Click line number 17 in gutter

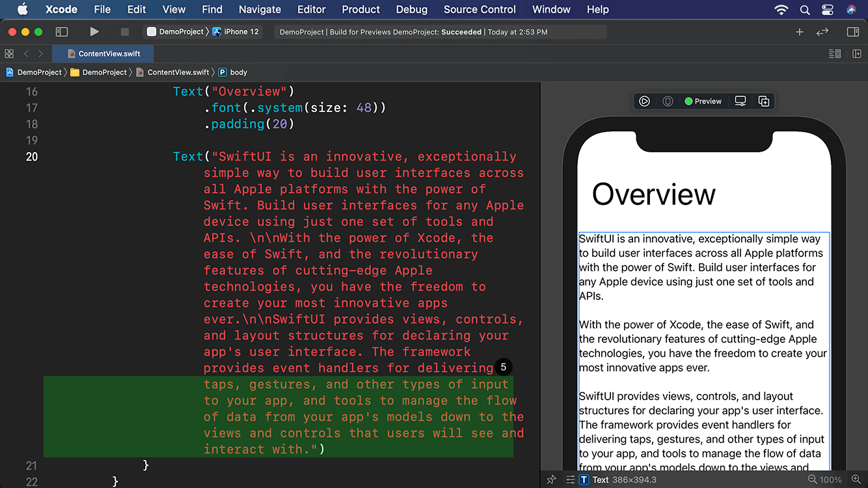(31, 108)
